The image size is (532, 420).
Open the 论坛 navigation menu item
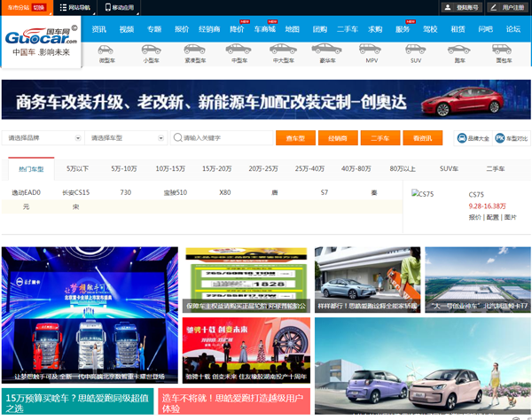click(x=513, y=29)
